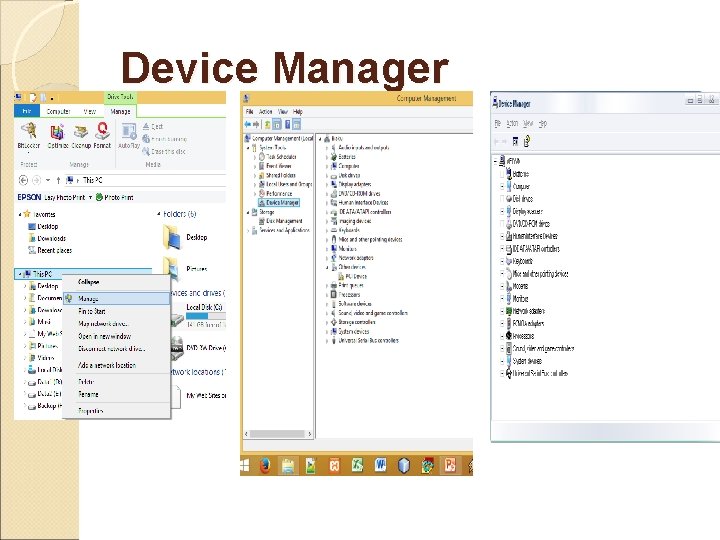Select Keyboards in the Device Manager window
Image resolution: width=720 pixels, height=540 pixels.
pos(519,261)
